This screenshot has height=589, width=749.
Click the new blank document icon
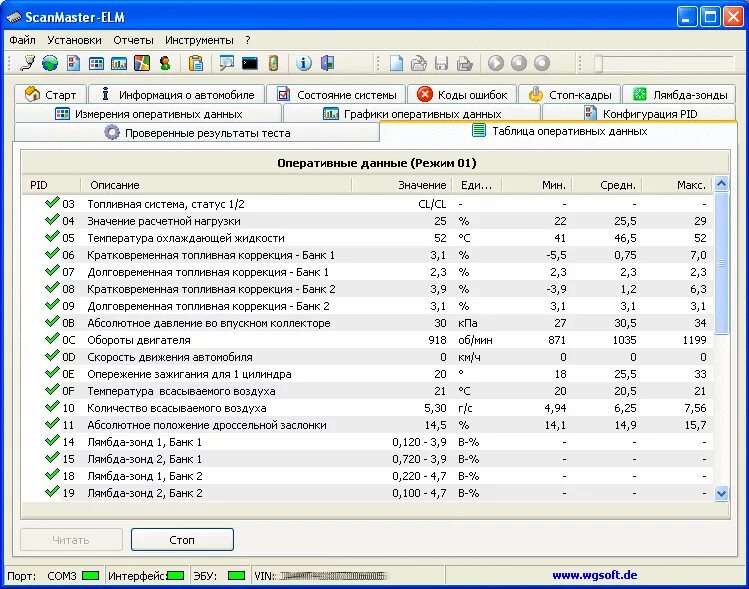(x=396, y=63)
